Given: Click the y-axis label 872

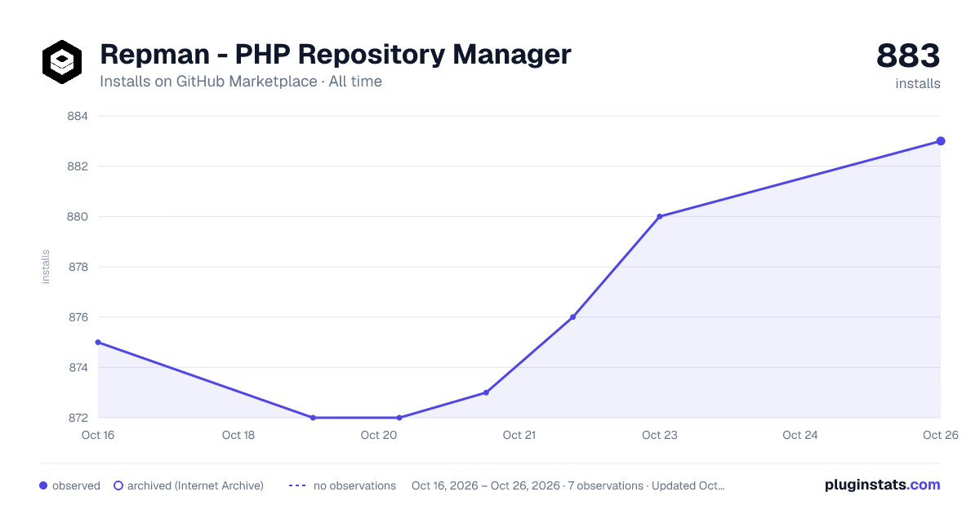Looking at the screenshot, I should point(77,418).
